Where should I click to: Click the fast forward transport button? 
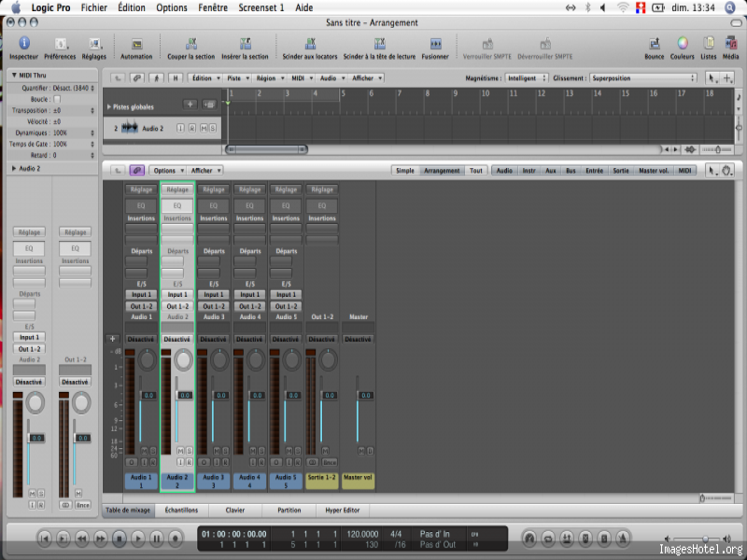point(101,539)
